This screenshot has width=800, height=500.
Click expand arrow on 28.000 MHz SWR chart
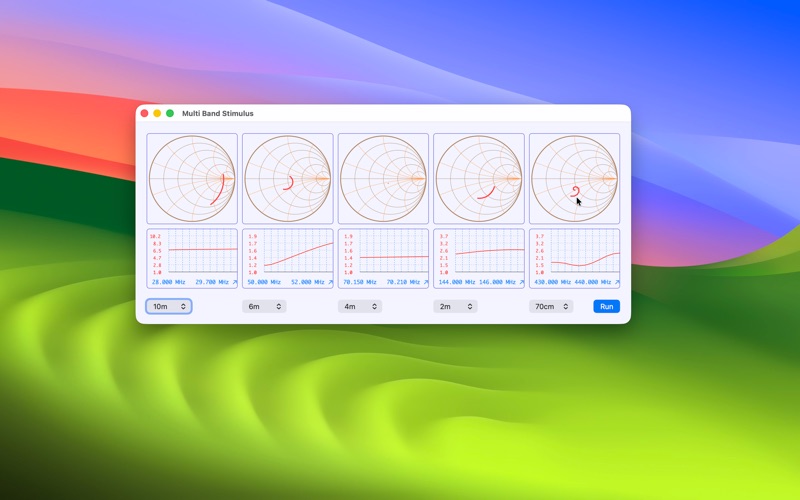(x=235, y=282)
